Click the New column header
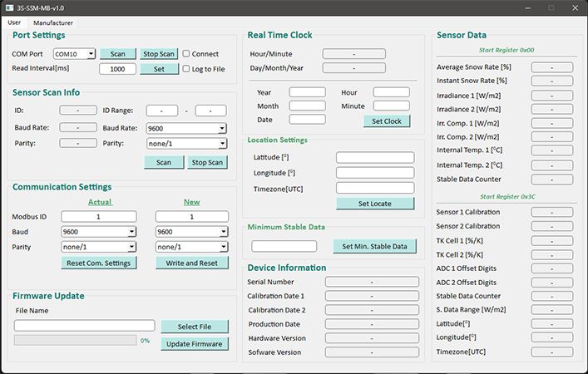This screenshot has width=588, height=374. pos(191,202)
